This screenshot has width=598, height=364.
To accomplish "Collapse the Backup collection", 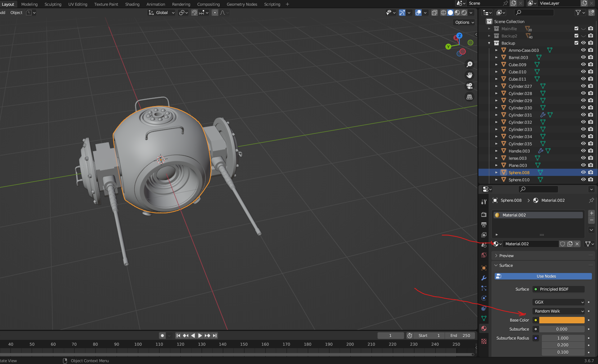I will (x=489, y=43).
